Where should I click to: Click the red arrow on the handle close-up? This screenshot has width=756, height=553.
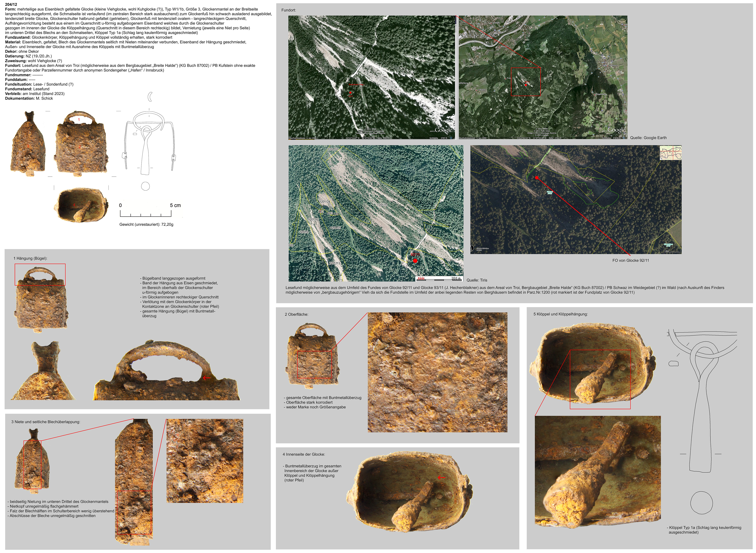(x=207, y=378)
